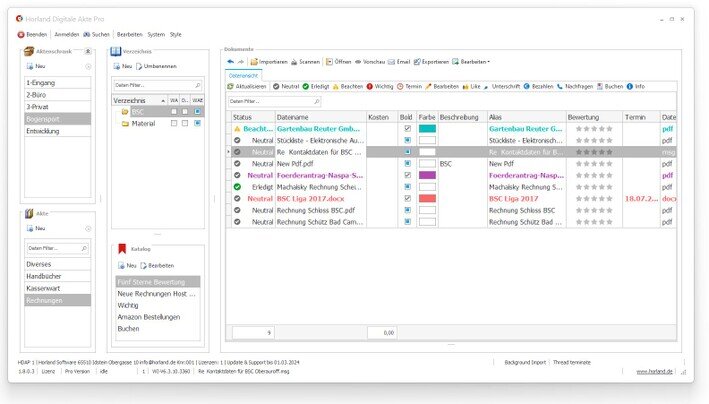Image resolution: width=709 pixels, height=404 pixels.
Task: Mark the document as Erledigt
Action: (316, 86)
